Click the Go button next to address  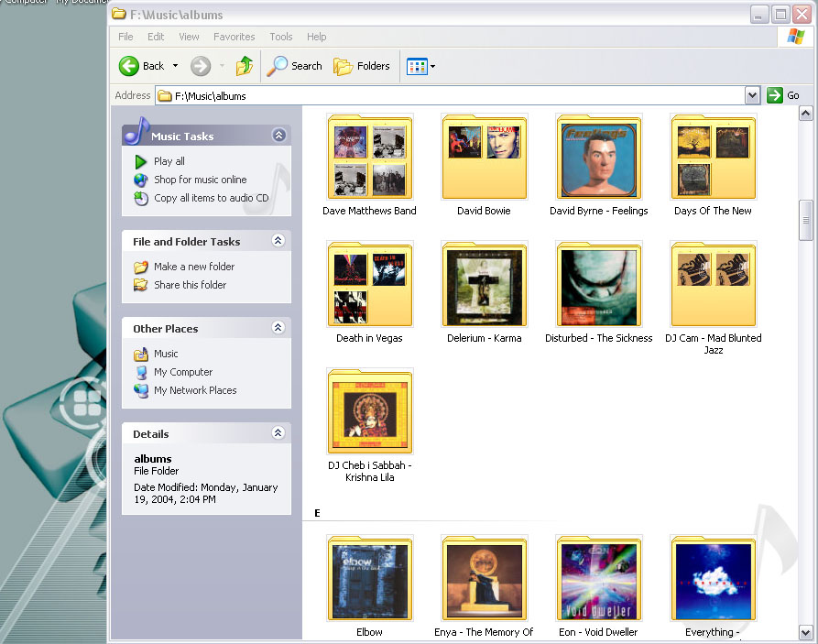(x=783, y=95)
